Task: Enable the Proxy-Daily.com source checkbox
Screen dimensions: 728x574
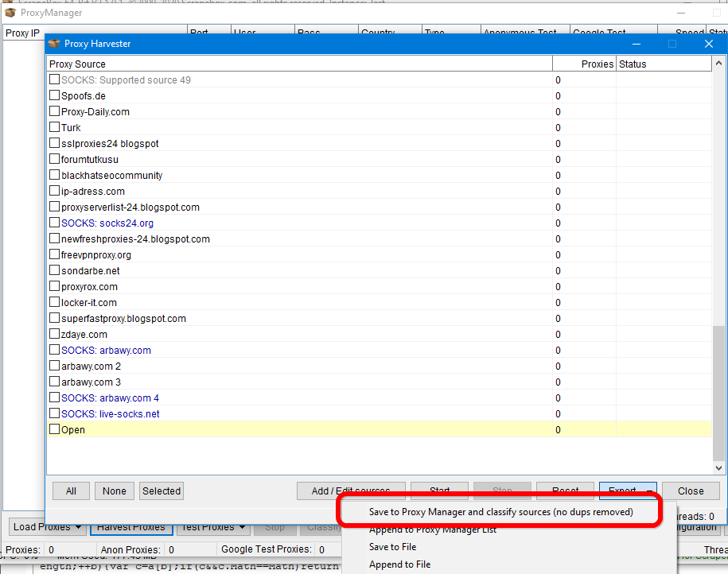Action: pos(54,111)
